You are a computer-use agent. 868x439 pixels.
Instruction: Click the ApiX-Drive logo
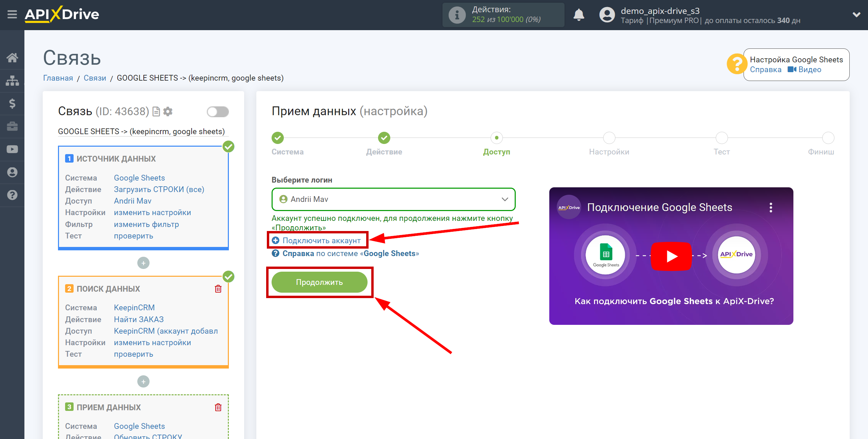(x=62, y=15)
